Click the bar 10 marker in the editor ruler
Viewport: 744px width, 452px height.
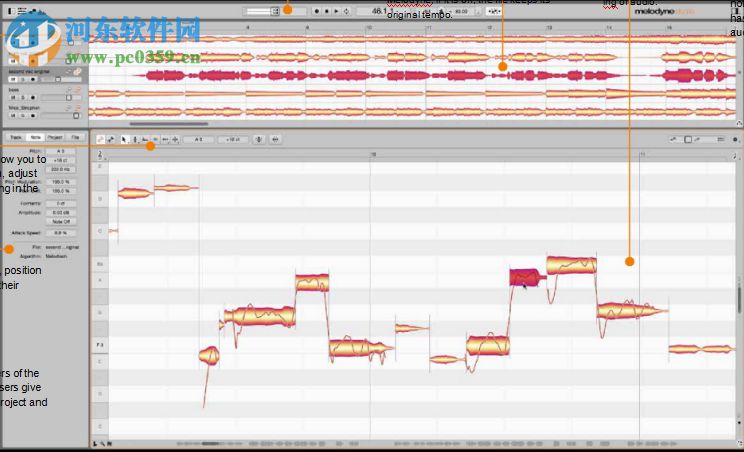tap(373, 155)
